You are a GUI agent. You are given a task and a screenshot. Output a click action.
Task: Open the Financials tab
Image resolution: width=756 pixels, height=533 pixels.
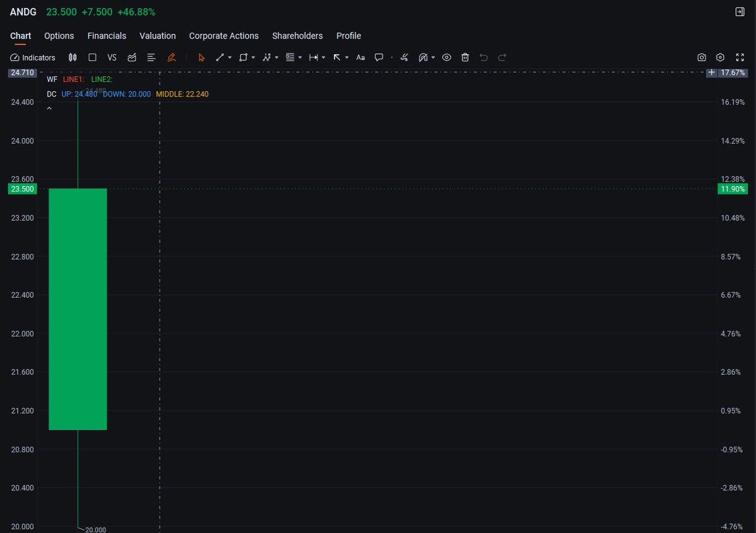(x=107, y=36)
